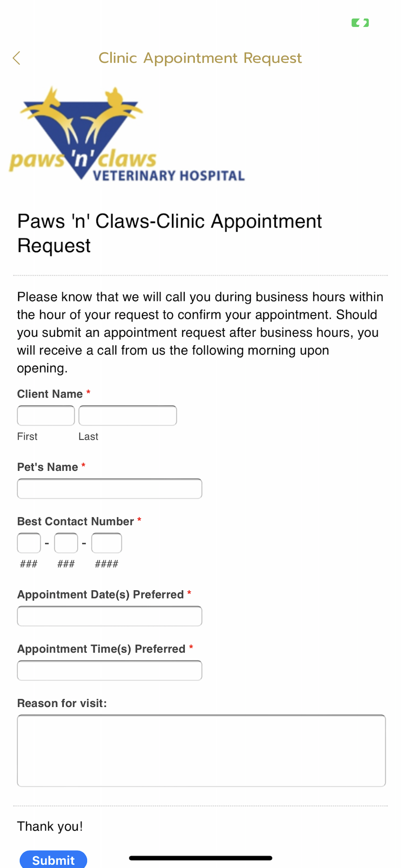Screen dimensions: 401x868
Task: Tap the Paws 'n' Claws logo
Action: (x=126, y=135)
